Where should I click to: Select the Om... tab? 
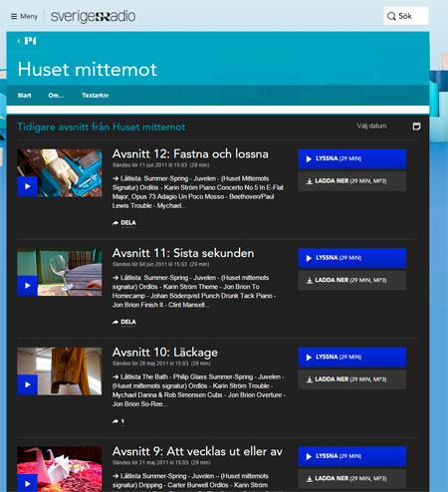coord(56,96)
